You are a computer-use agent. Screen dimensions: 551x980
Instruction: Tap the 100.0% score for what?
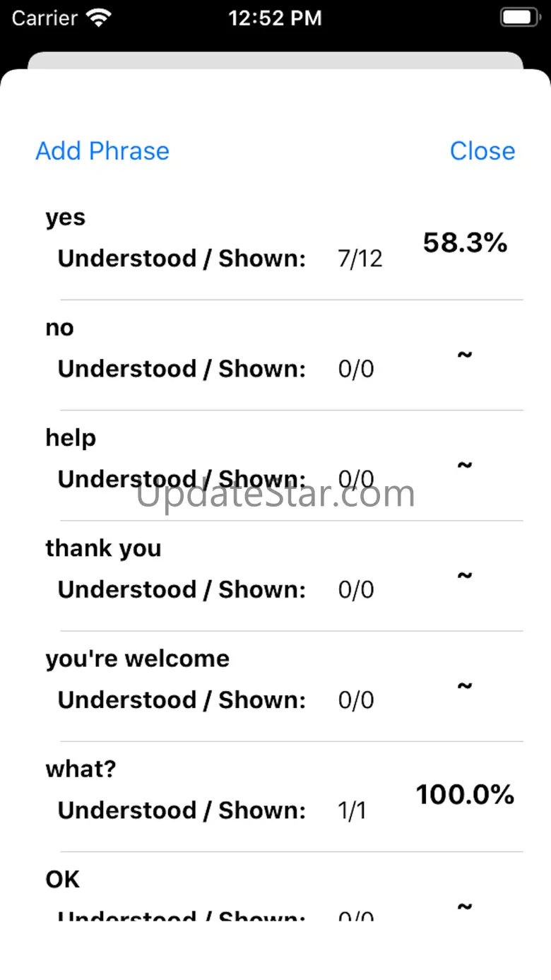coord(465,795)
